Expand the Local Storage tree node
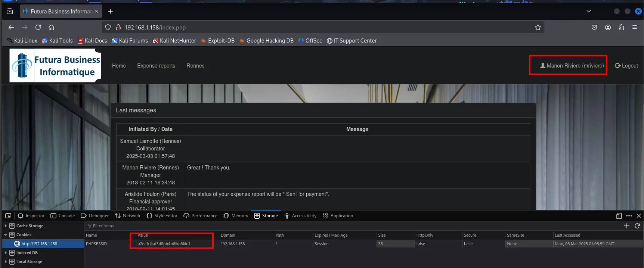644x268 pixels. [6, 262]
